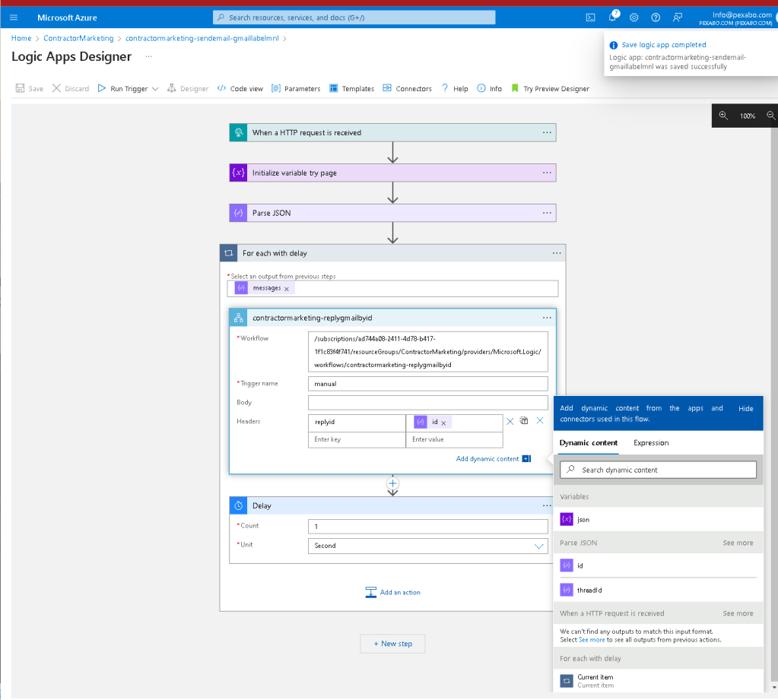Open Templates from the toolbar
Viewport: 778px width, 700px height.
coord(352,88)
